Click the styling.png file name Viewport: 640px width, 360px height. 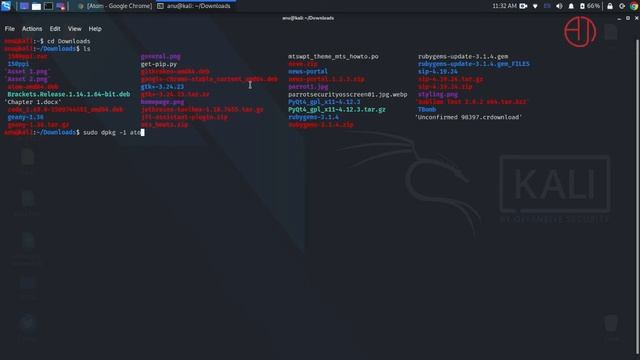(438, 94)
